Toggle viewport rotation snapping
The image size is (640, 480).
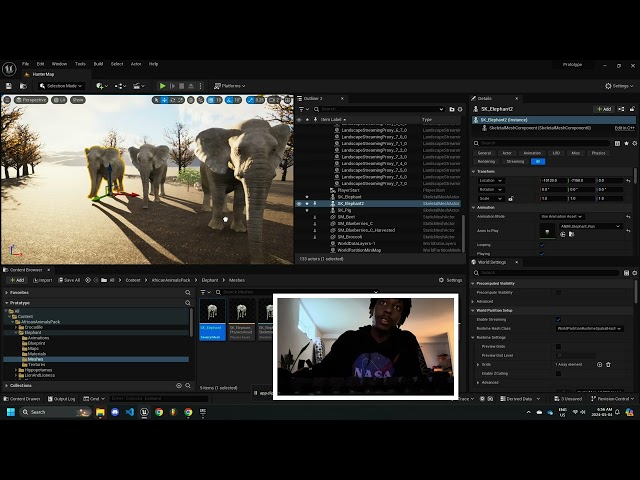229,100
